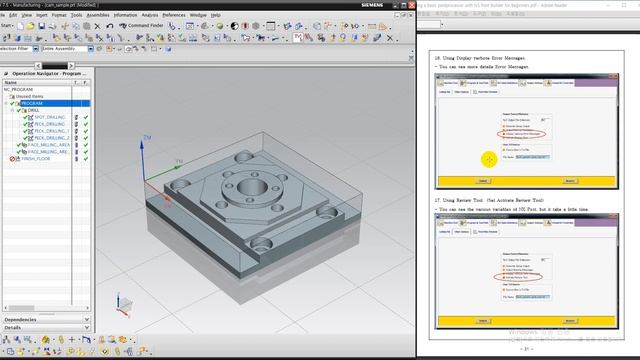Click the Paste clipboard icon
Screen dimensions: 640x360
[x=87, y=26]
